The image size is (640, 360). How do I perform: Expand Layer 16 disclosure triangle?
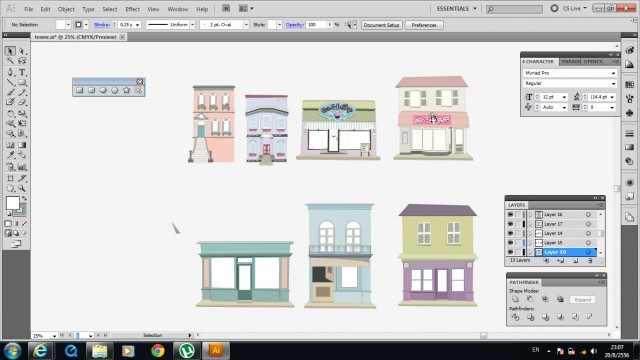pos(530,214)
